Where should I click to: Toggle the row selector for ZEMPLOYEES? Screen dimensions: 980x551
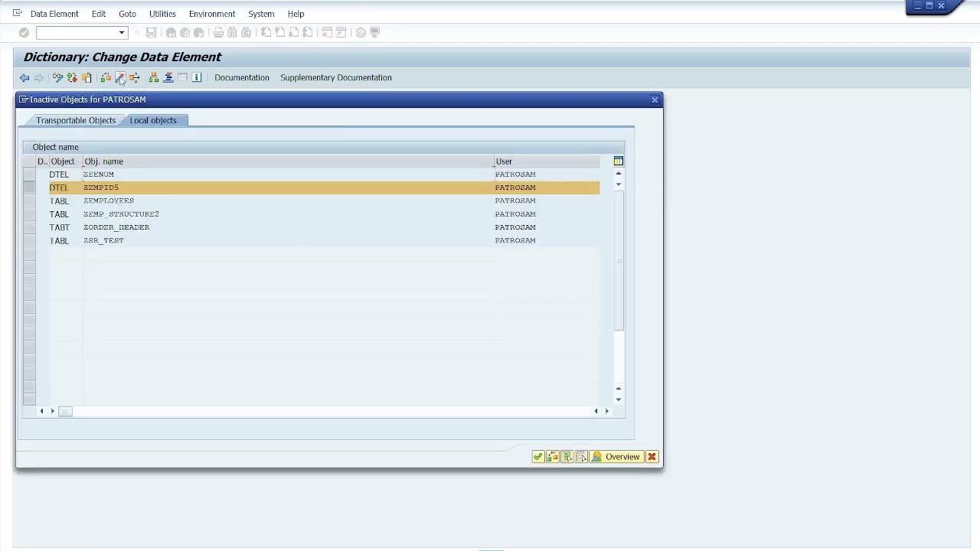point(29,201)
